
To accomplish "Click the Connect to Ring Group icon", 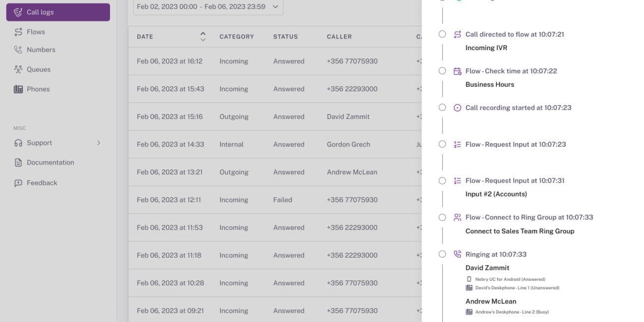I will tap(457, 217).
